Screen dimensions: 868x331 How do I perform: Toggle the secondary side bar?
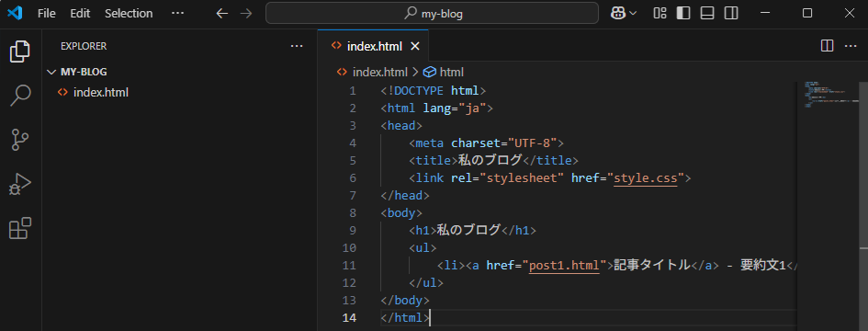[x=731, y=13]
